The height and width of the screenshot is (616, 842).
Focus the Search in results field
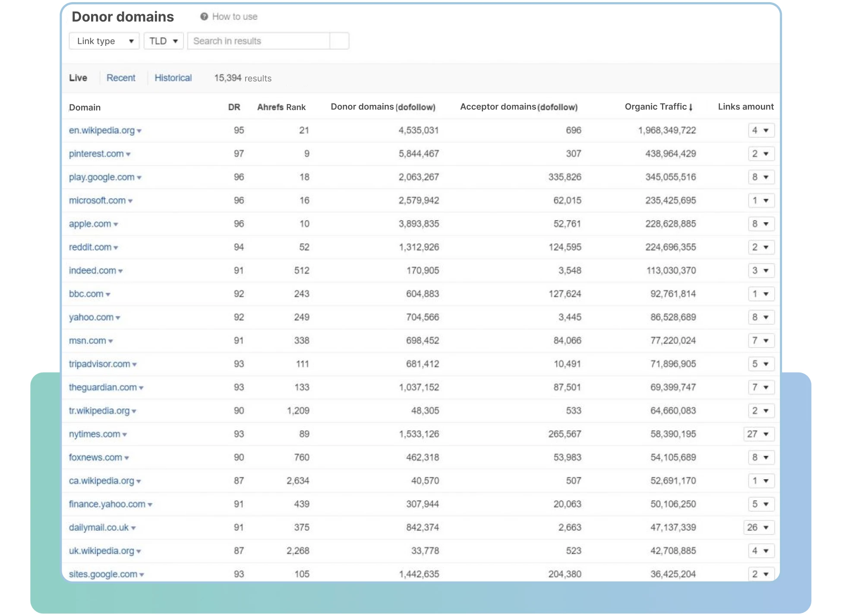[x=259, y=41]
